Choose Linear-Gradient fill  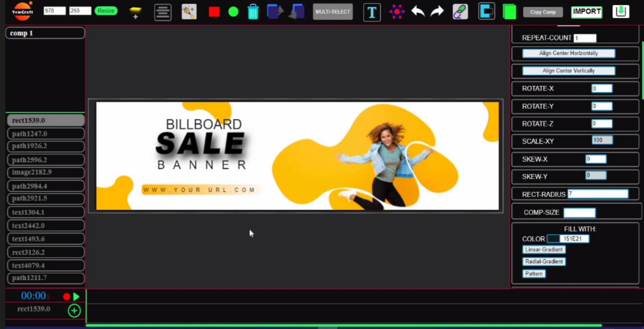click(x=544, y=250)
